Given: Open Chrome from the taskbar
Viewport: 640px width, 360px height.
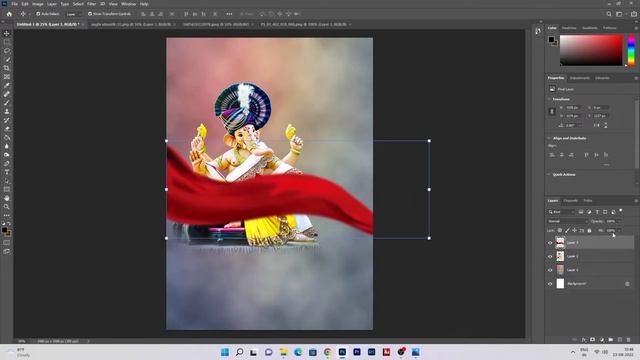Looking at the screenshot, I should (327, 352).
